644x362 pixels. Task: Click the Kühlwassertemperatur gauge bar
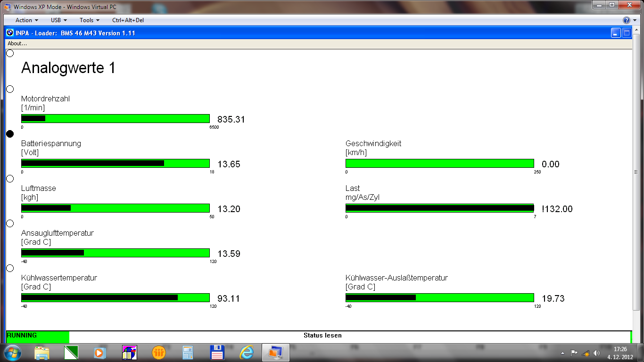pyautogui.click(x=116, y=297)
